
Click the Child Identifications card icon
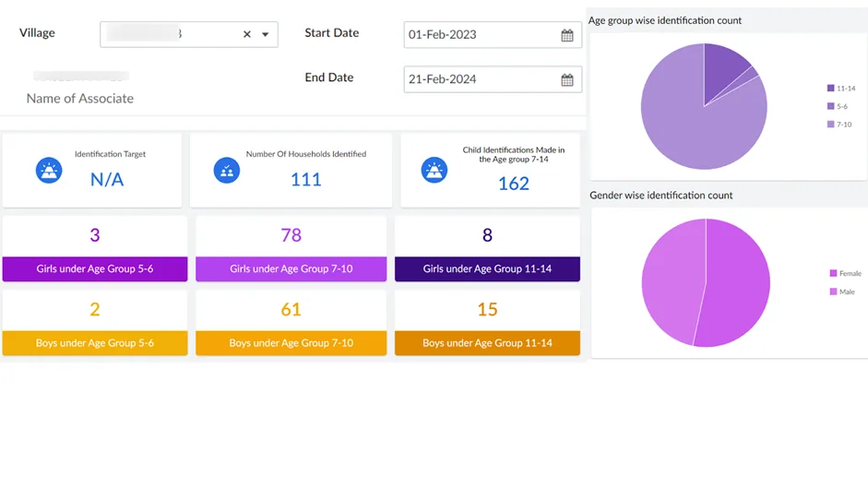click(434, 170)
